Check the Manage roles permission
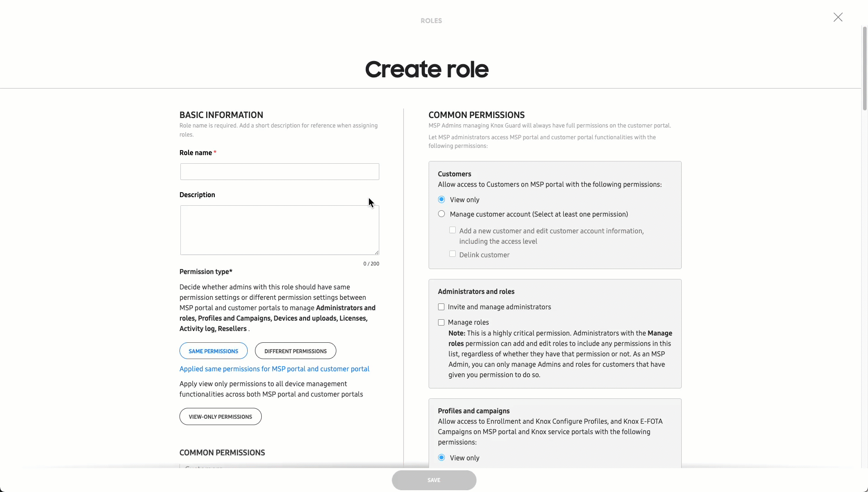This screenshot has height=492, width=868. 441,322
